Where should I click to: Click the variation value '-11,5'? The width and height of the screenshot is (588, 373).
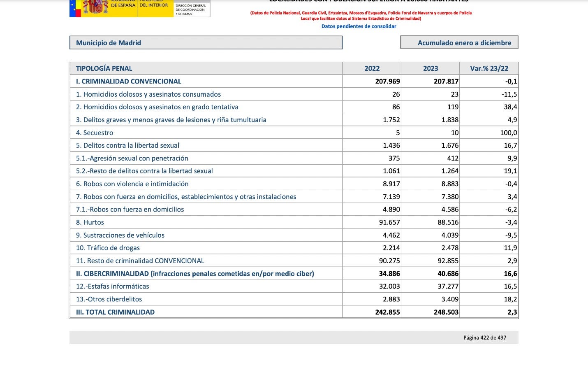pyautogui.click(x=509, y=94)
